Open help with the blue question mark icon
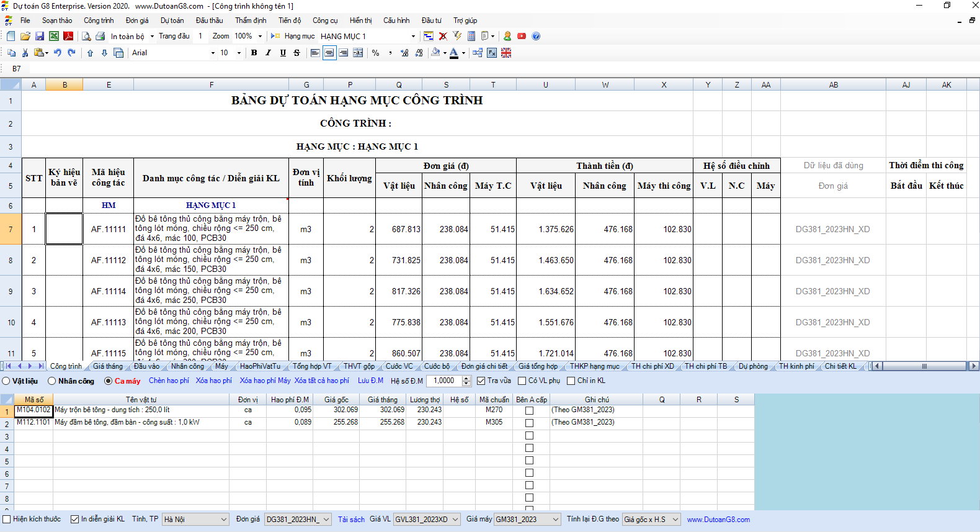 click(536, 36)
